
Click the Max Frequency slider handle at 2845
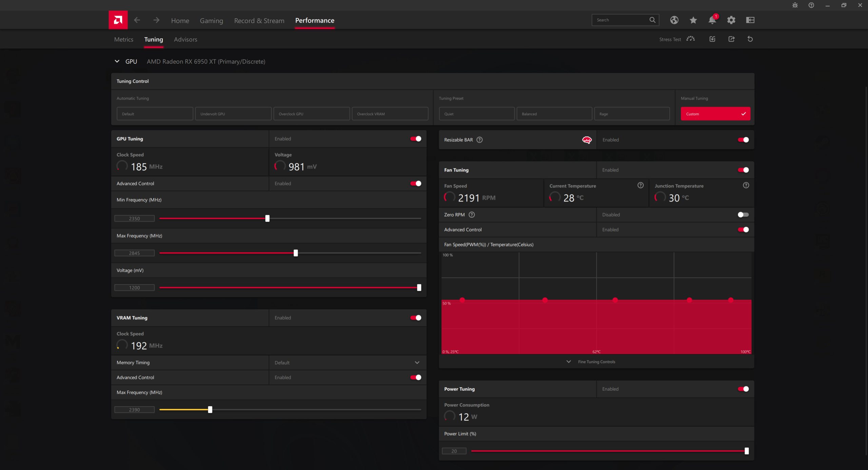[x=296, y=253]
